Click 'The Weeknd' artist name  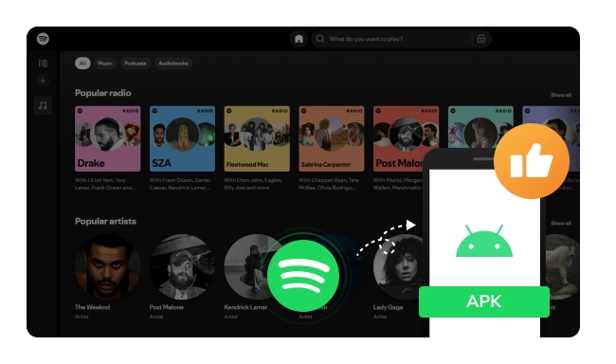pos(92,307)
